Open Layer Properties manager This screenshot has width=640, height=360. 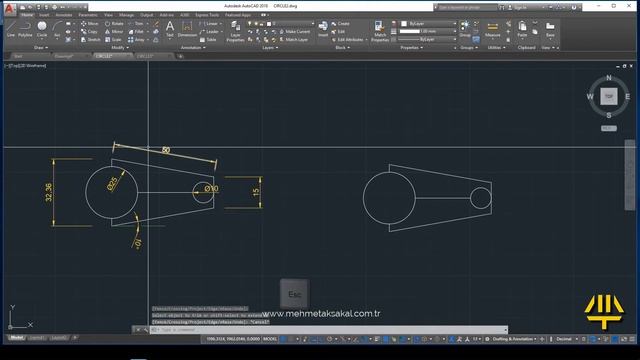236,31
